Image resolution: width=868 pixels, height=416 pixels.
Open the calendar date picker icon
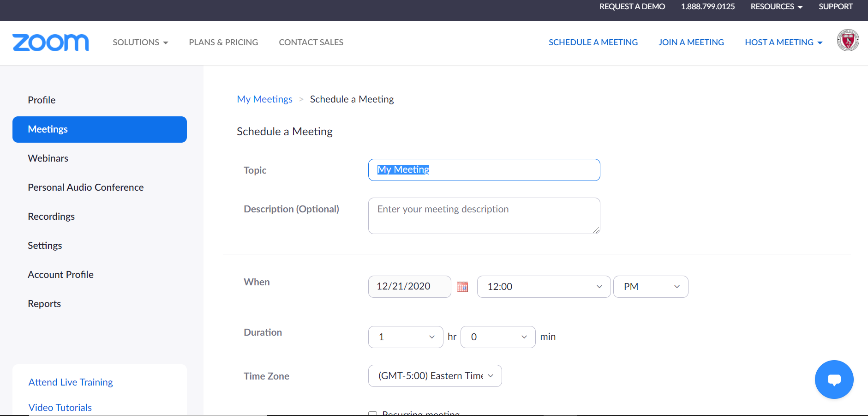click(x=462, y=287)
